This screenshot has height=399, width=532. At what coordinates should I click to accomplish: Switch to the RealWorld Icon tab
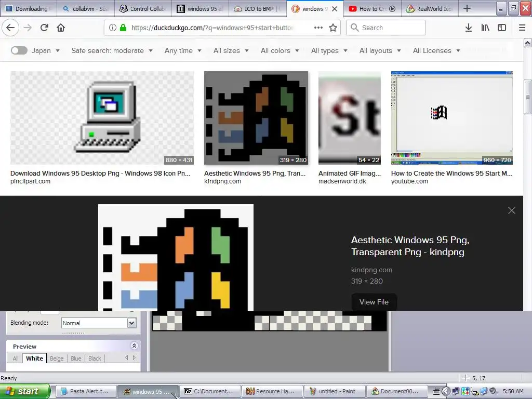tap(430, 9)
